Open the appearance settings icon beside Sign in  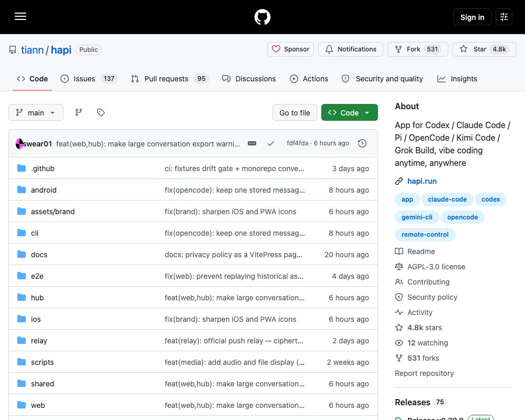click(504, 17)
